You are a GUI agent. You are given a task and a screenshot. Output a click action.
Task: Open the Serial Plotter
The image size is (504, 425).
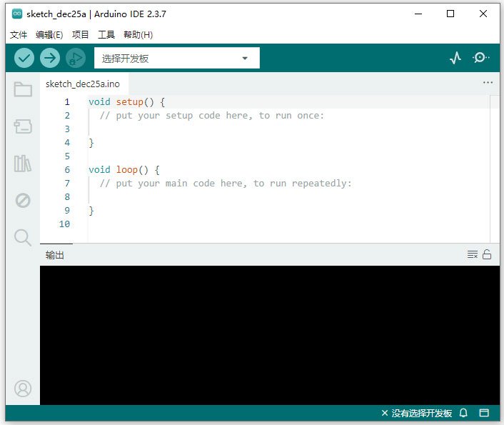455,58
